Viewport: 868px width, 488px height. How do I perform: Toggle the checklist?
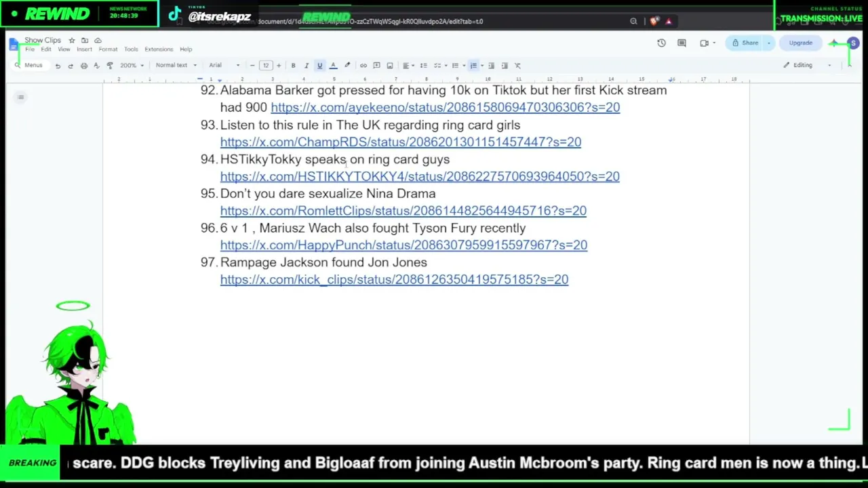(x=437, y=66)
